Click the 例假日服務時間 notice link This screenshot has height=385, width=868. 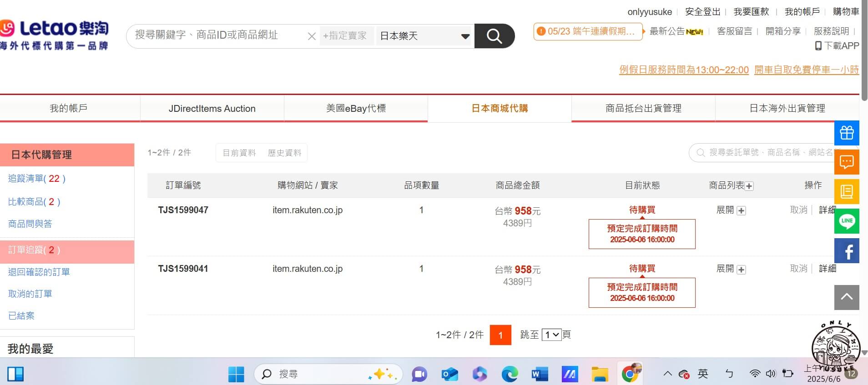[x=684, y=70]
